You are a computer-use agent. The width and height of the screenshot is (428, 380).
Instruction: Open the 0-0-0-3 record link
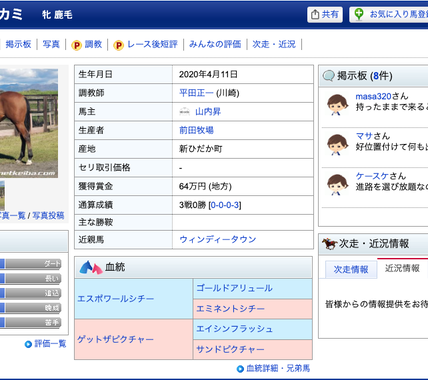(x=225, y=205)
